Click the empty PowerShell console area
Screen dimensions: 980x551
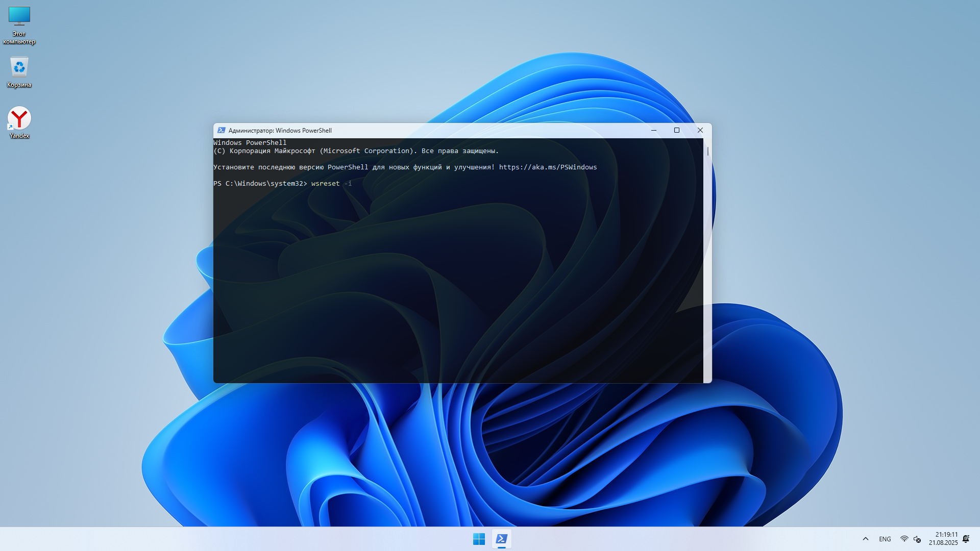(458, 286)
